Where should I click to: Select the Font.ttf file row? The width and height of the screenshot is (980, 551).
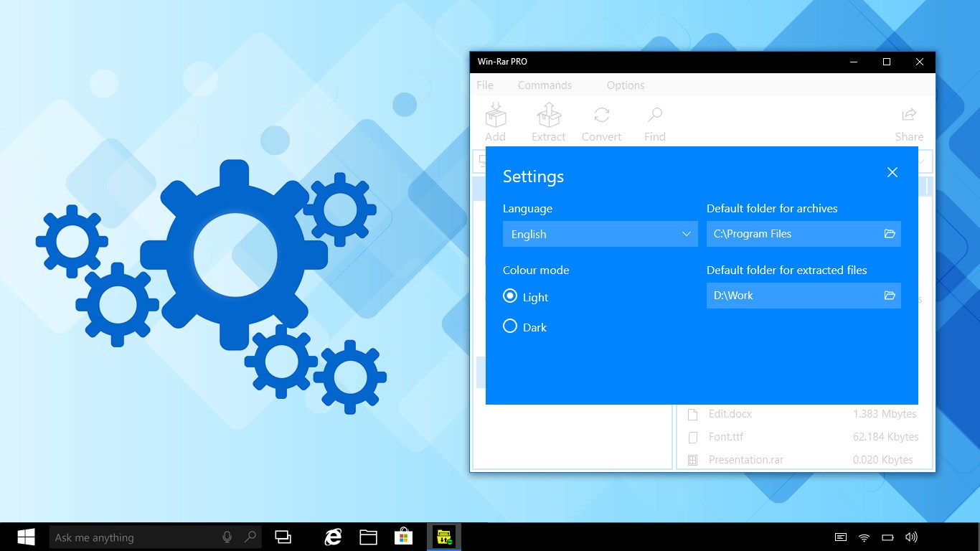(804, 437)
